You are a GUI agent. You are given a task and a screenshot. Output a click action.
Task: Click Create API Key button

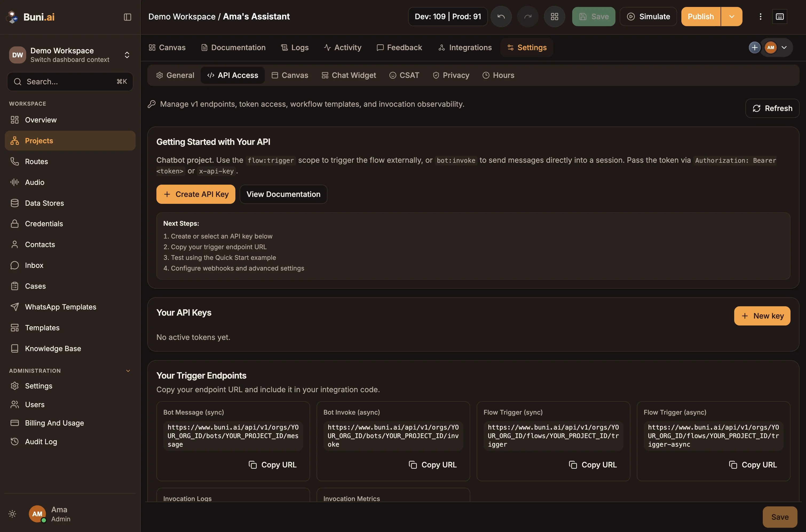click(196, 194)
